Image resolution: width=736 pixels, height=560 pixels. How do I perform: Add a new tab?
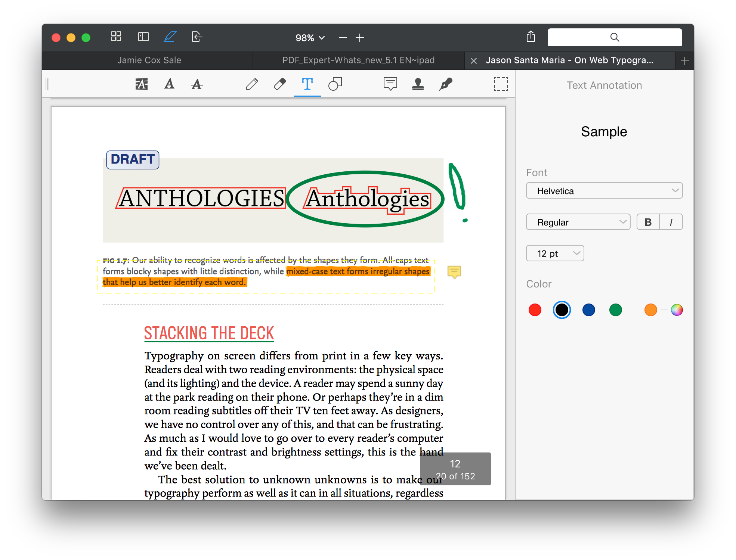684,61
